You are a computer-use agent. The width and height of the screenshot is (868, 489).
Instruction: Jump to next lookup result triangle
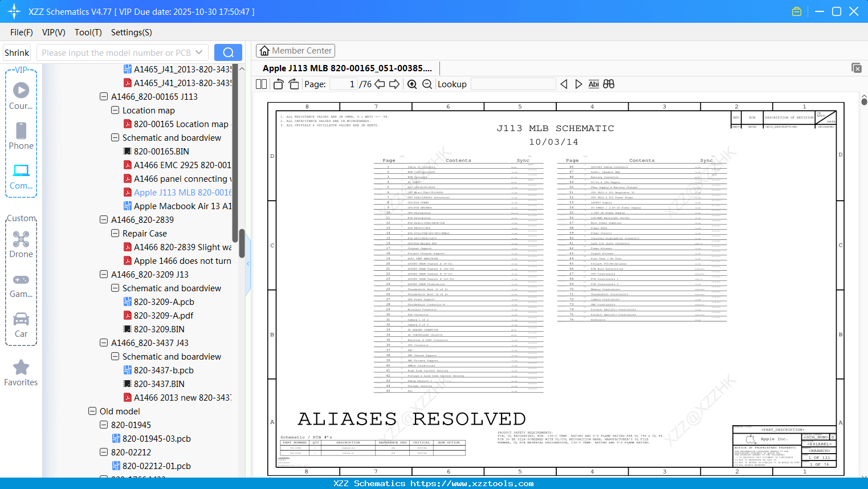pos(578,84)
